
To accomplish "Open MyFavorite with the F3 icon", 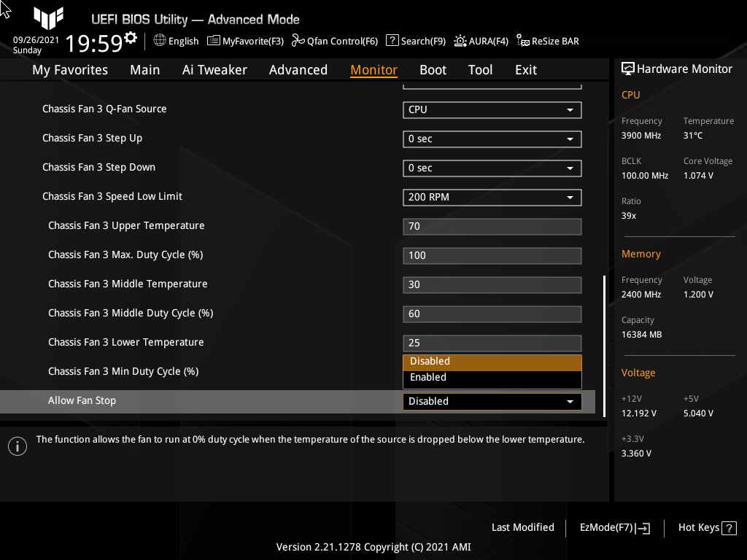I will tap(245, 41).
